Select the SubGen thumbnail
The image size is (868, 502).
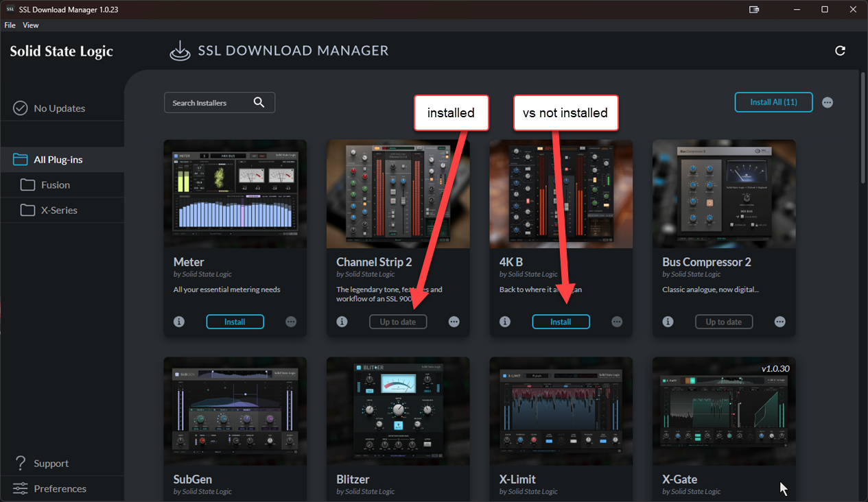click(235, 411)
